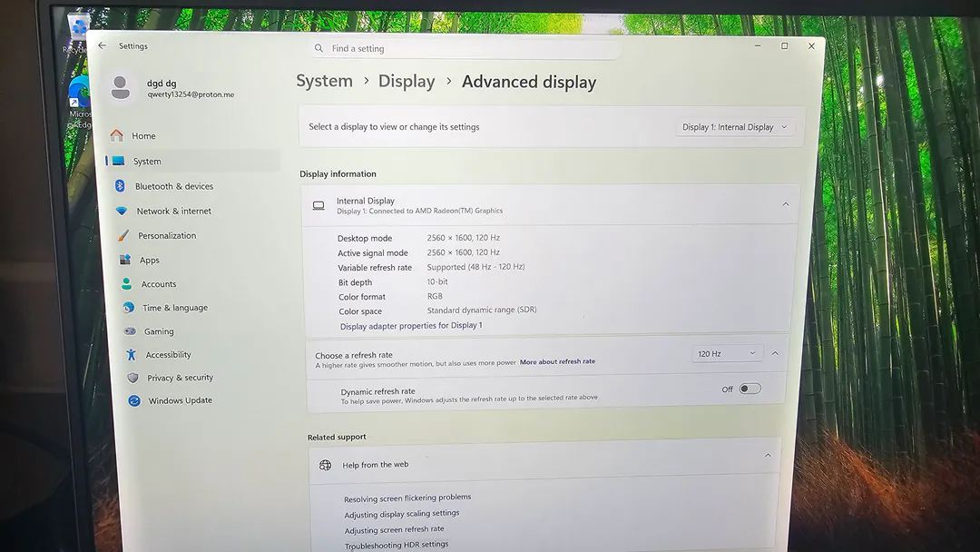This screenshot has height=552, width=980.
Task: Open the Windows Update icon
Action: tap(134, 400)
